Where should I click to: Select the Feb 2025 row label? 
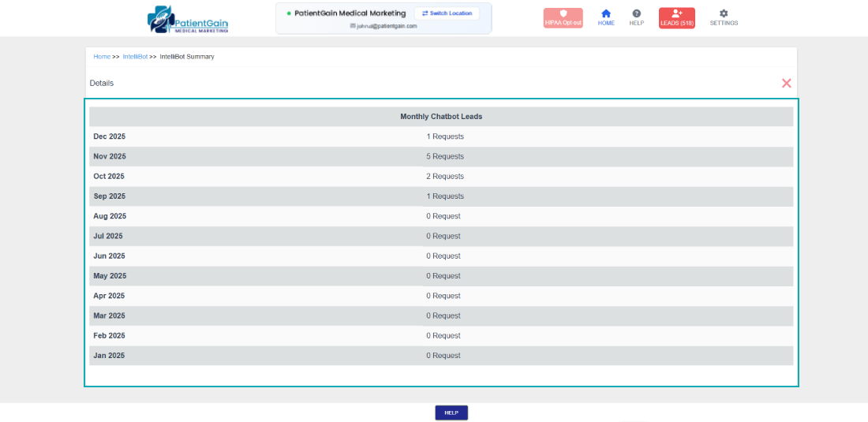coord(109,336)
